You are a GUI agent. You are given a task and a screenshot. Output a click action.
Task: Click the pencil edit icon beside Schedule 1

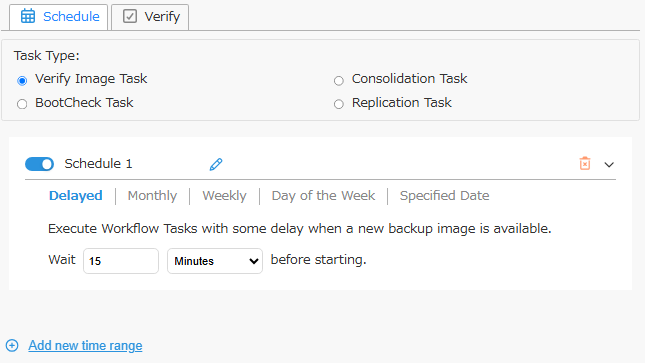point(216,164)
